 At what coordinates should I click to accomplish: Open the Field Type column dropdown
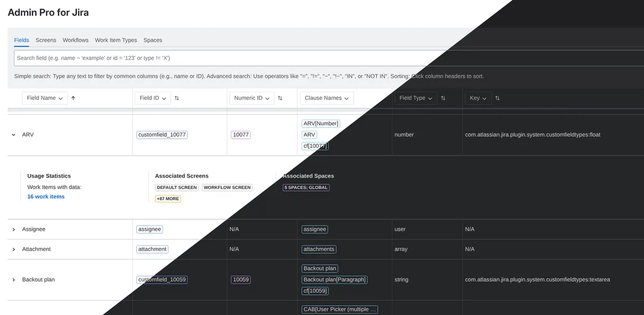[x=416, y=98]
